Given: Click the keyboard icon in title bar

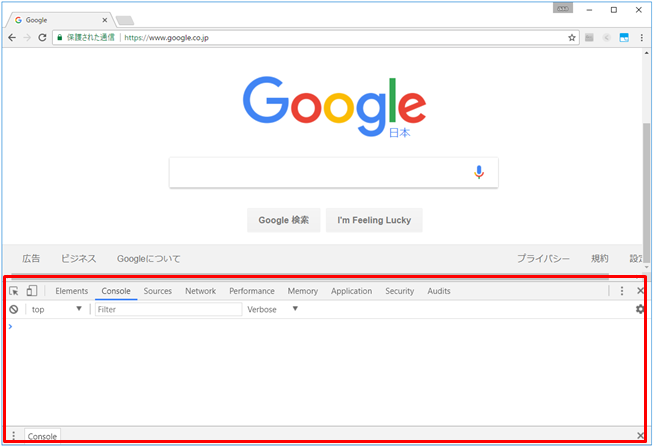Looking at the screenshot, I should tap(563, 8).
